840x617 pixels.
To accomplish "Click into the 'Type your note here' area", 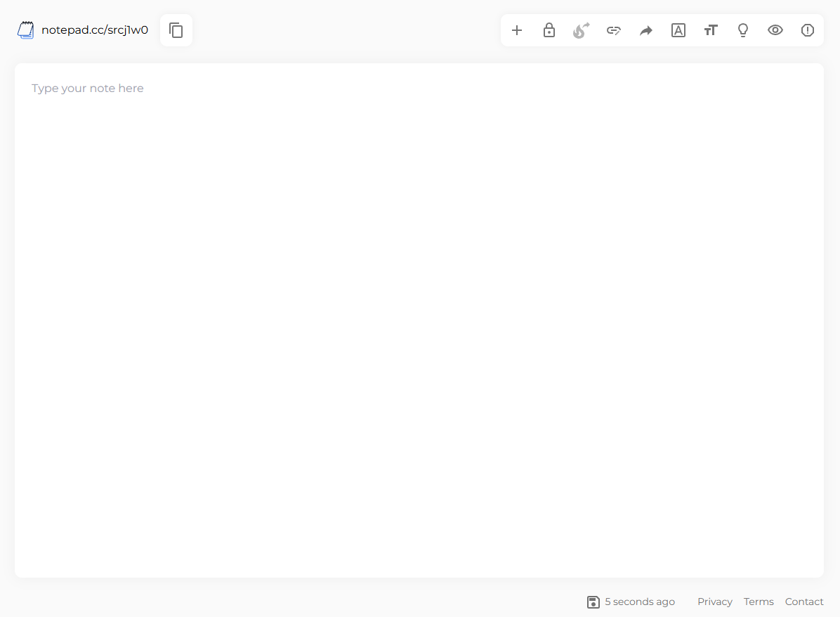I will pyautogui.click(x=419, y=320).
